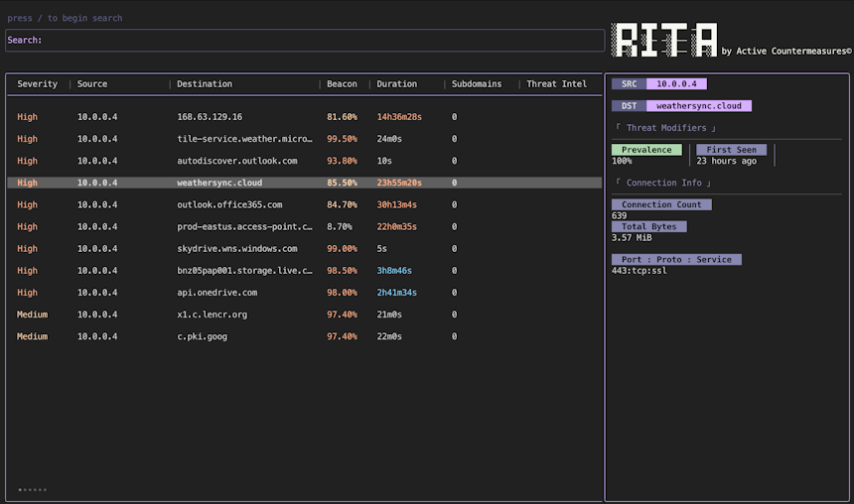
Task: Select the x1.c.lencr.org row
Action: [x=305, y=315]
